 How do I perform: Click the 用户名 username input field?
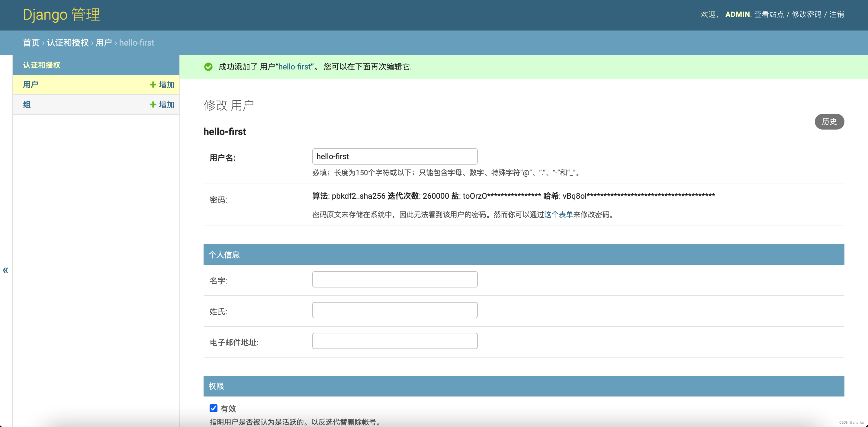coord(394,156)
